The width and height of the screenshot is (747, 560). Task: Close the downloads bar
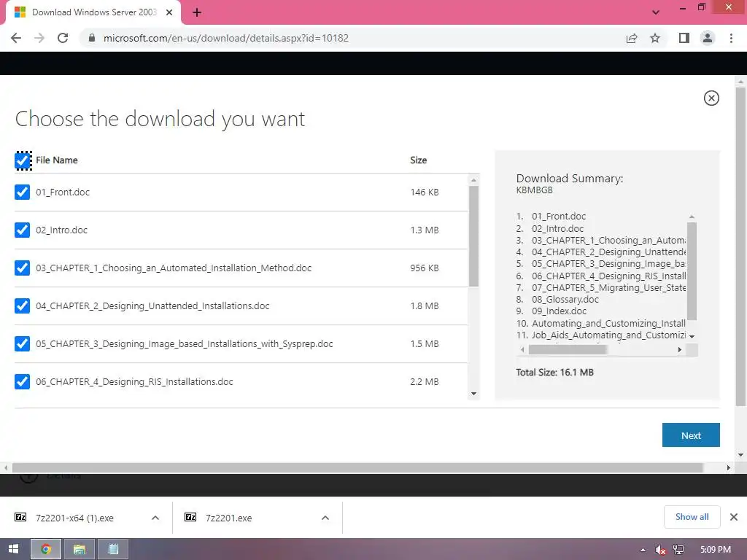[734, 517]
